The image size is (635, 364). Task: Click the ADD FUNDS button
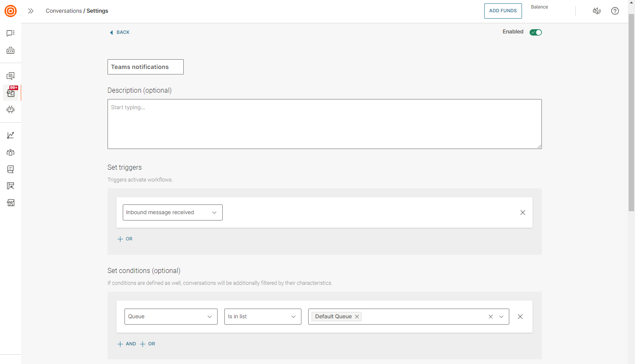coord(503,11)
